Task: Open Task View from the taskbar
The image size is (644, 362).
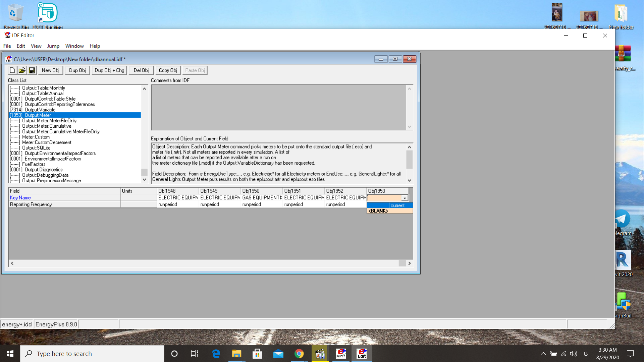Action: tap(195, 354)
